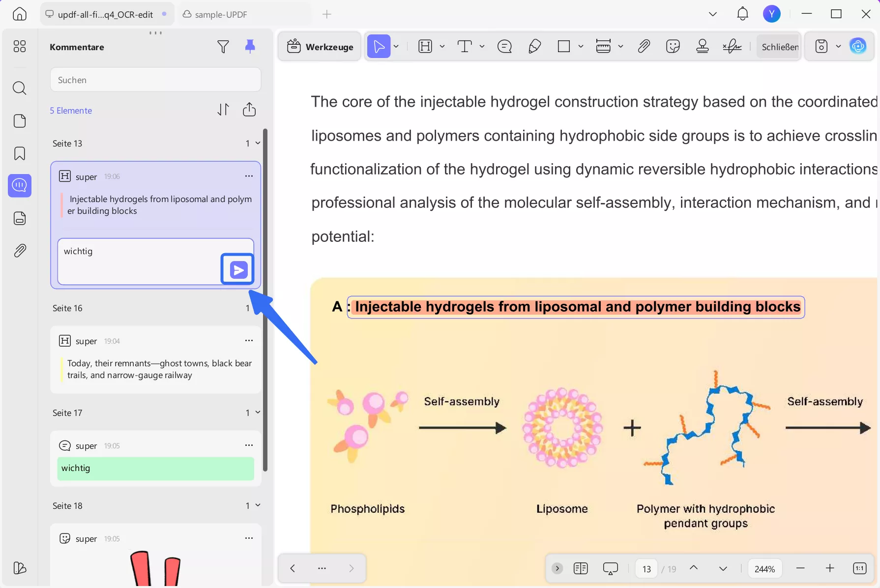This screenshot has height=588, width=880.
Task: Select the pencil drawing tool
Action: coord(534,47)
